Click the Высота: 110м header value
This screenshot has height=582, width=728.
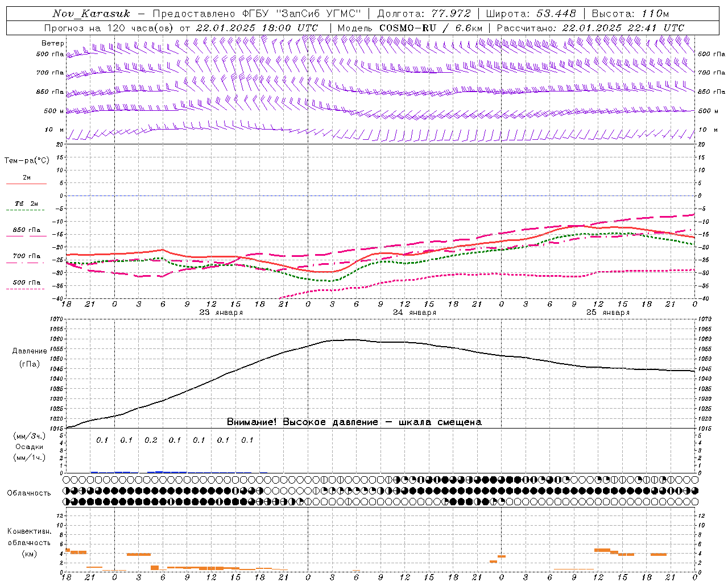pyautogui.click(x=630, y=14)
